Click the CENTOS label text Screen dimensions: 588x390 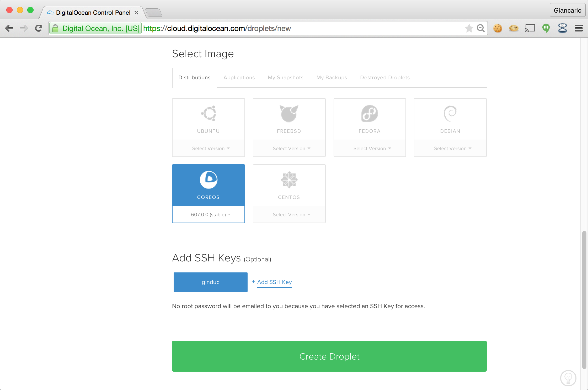click(x=289, y=197)
